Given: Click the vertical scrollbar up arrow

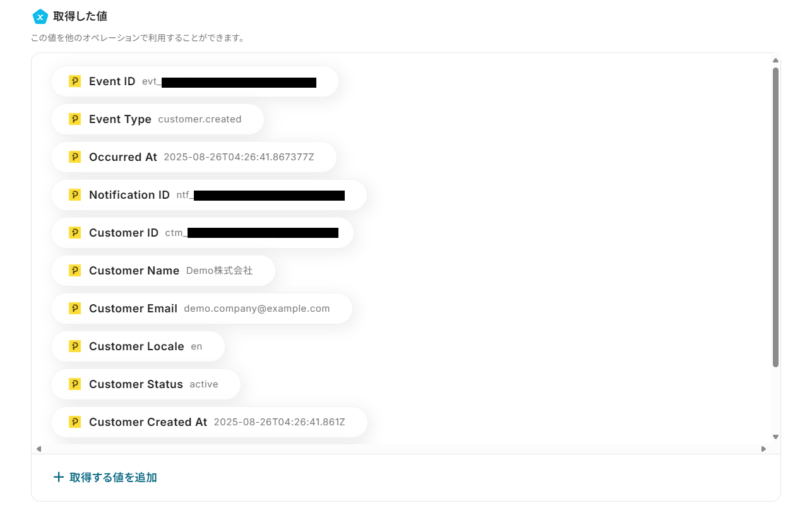Looking at the screenshot, I should [776, 61].
